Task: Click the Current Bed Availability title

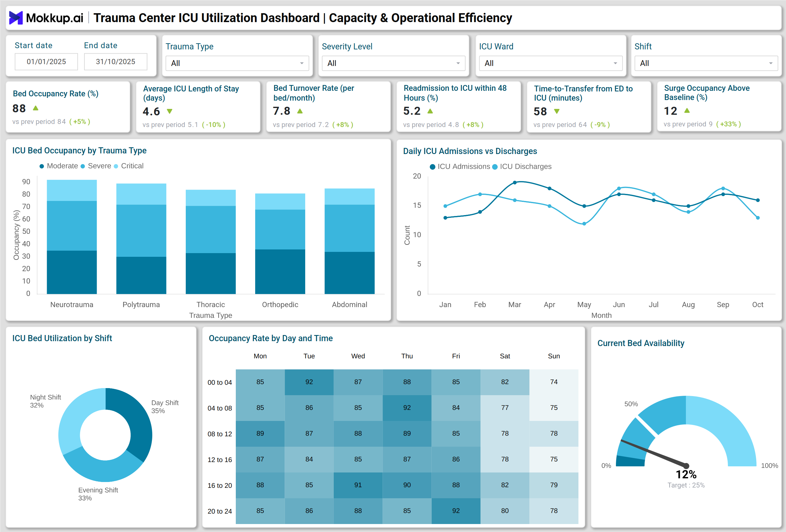Action: tap(641, 343)
